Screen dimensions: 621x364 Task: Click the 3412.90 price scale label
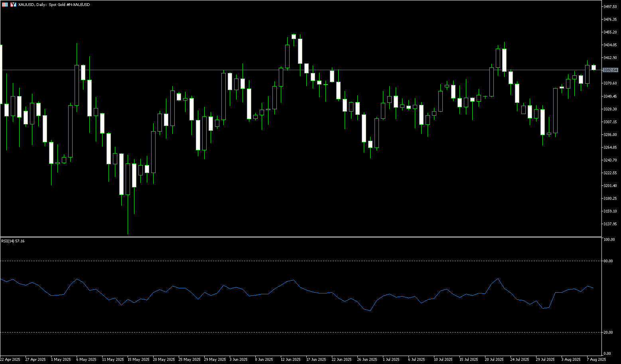coord(610,58)
